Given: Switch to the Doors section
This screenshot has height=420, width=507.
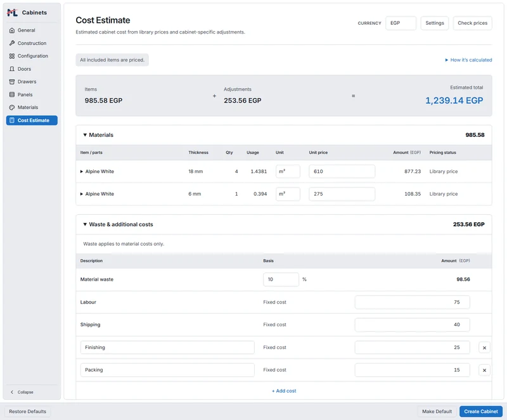Looking at the screenshot, I should pyautogui.click(x=32, y=69).
